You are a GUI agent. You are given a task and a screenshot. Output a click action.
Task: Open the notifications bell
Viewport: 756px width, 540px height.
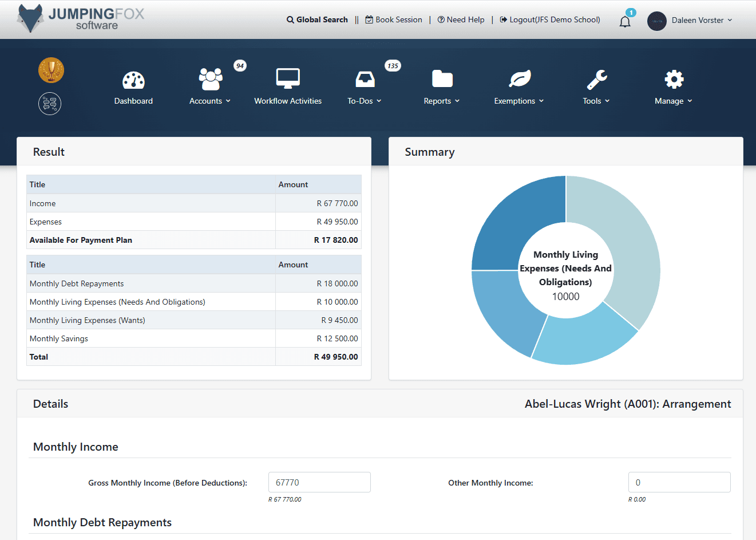pos(625,22)
